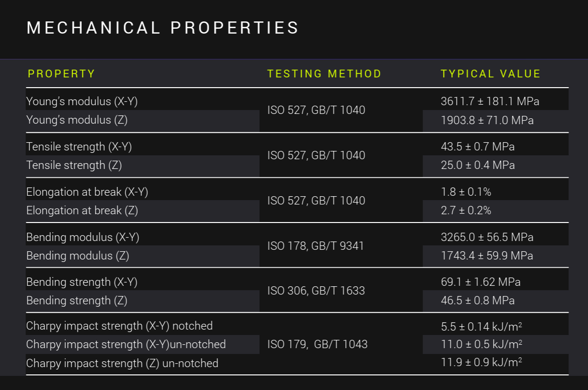Select the 1743.4 ± 59.9 MPa value
This screenshot has height=390, width=588.
[487, 256]
